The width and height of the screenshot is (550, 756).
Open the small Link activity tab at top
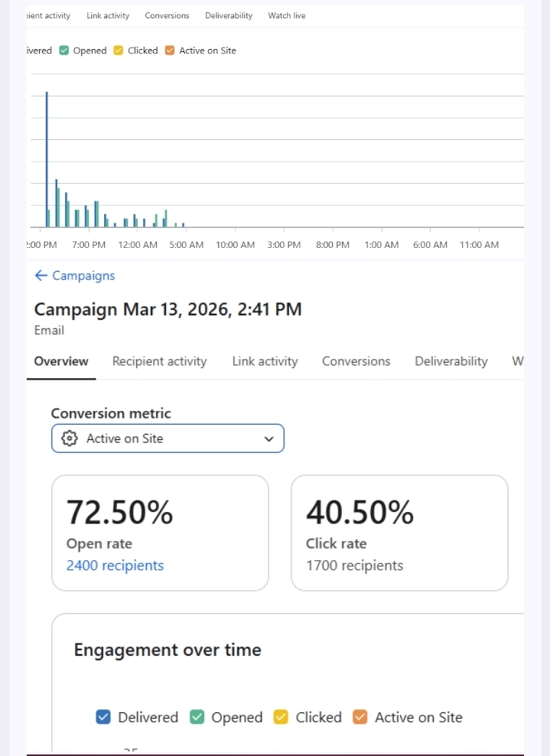pos(108,15)
